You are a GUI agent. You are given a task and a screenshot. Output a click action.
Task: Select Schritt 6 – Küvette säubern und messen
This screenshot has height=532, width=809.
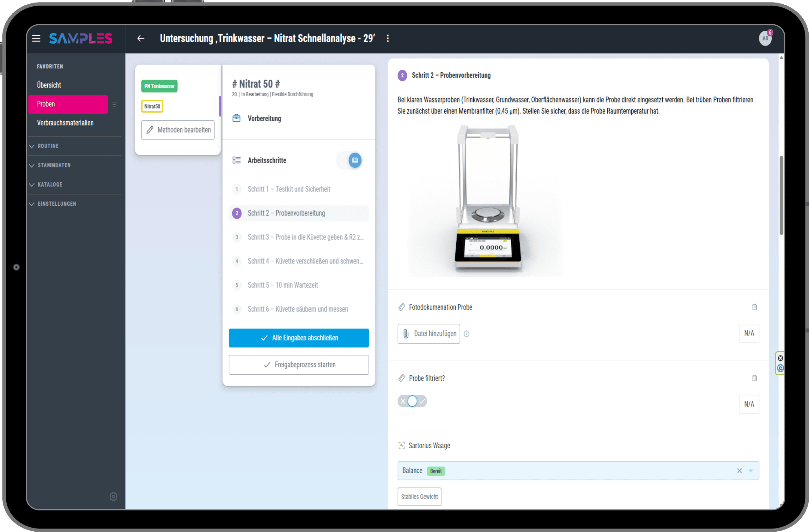[x=299, y=309]
